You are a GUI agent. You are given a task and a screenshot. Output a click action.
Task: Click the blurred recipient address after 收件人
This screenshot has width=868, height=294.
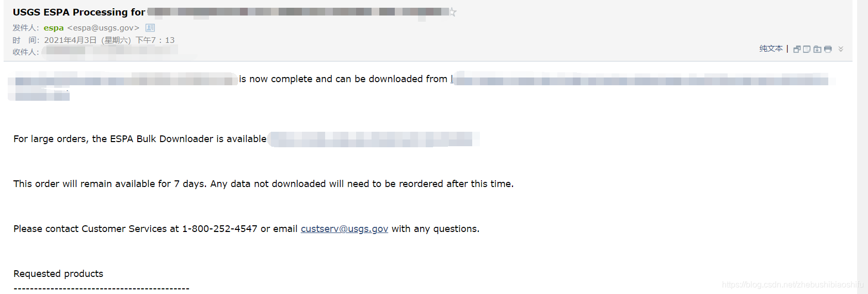pos(108,51)
